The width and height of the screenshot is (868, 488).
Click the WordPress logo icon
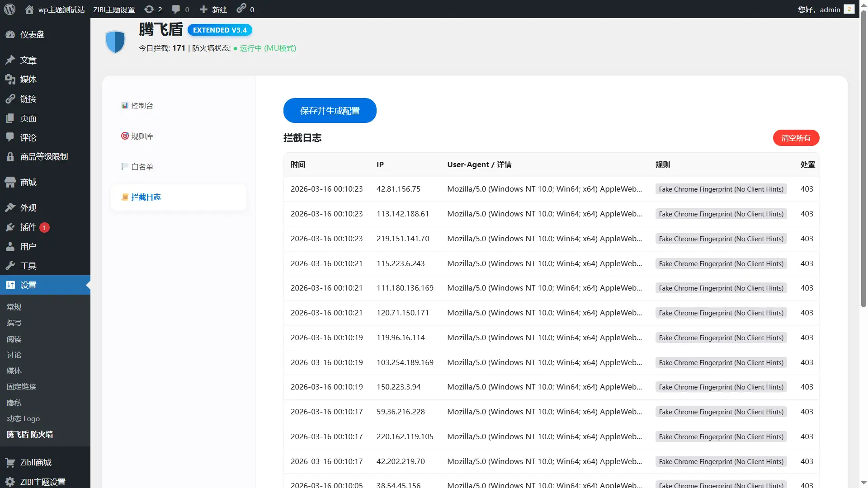(x=9, y=9)
